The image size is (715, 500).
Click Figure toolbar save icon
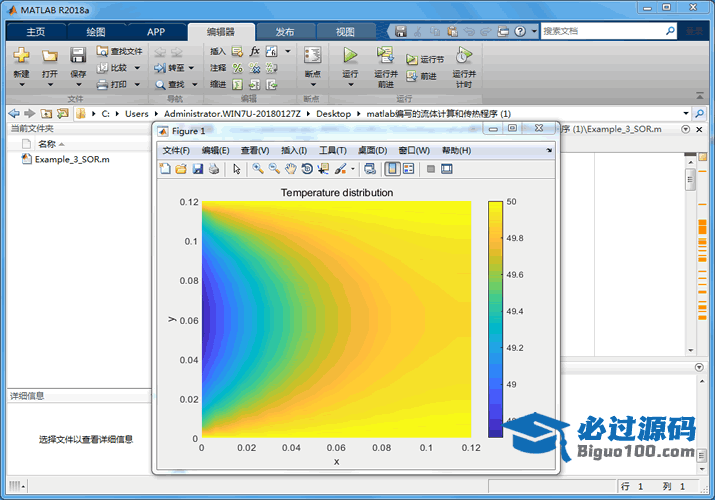(197, 169)
